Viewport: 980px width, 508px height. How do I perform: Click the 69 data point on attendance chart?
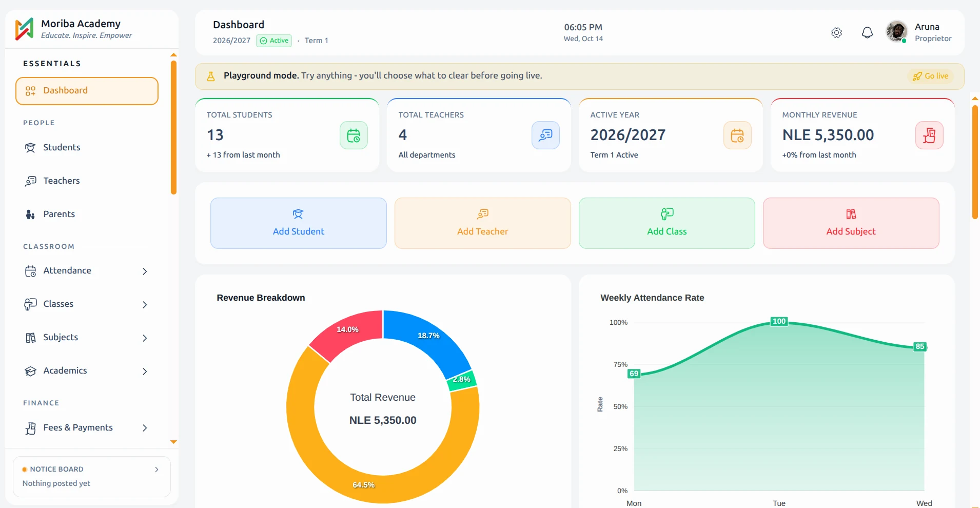click(634, 374)
